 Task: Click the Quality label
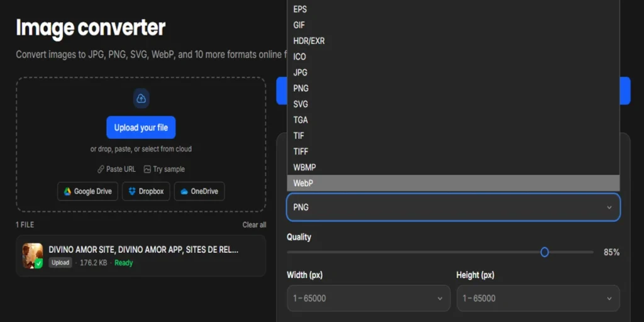click(x=299, y=237)
